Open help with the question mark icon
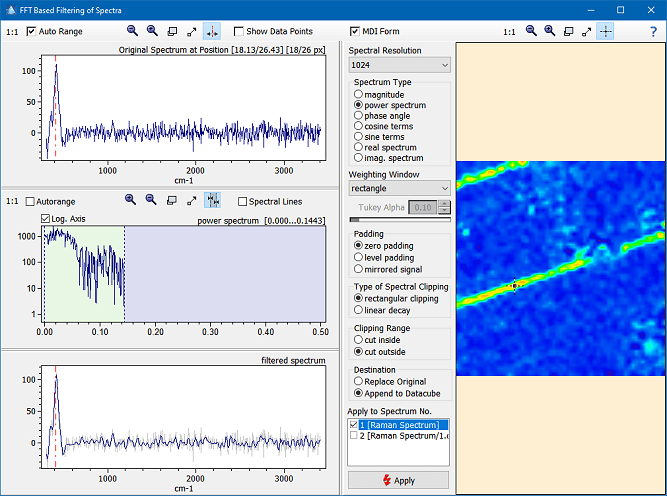Image resolution: width=667 pixels, height=496 pixels. 652,31
